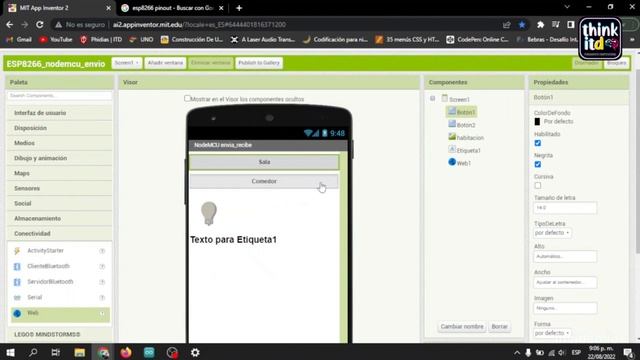Select the Serial component icon

17,298
